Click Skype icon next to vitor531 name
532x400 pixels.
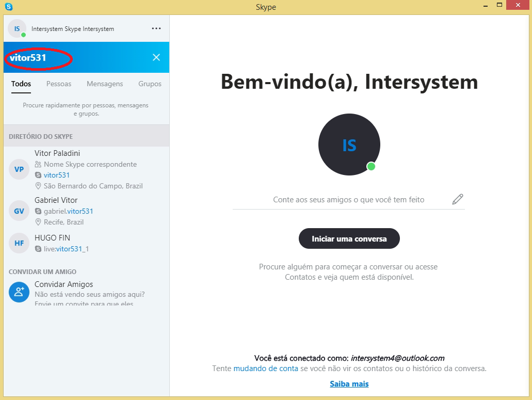38,175
